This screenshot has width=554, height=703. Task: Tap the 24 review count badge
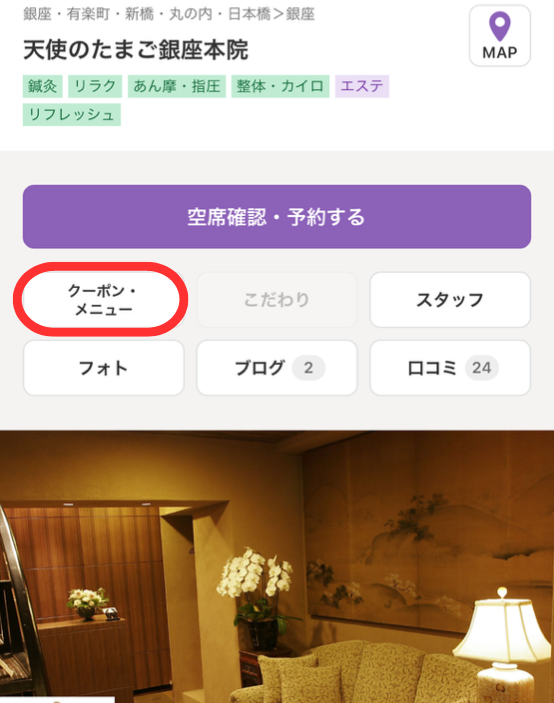click(x=481, y=368)
